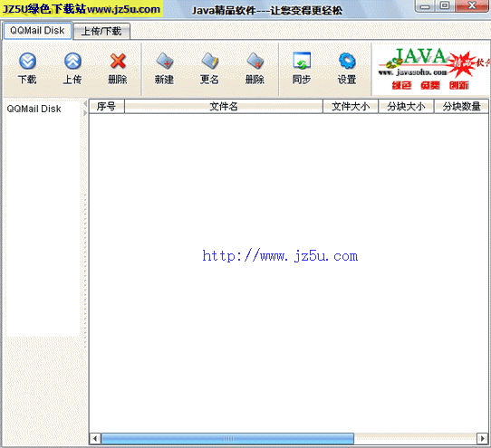Click the 同步 sync icon
Viewport: 491px width, 448px height.
click(302, 61)
